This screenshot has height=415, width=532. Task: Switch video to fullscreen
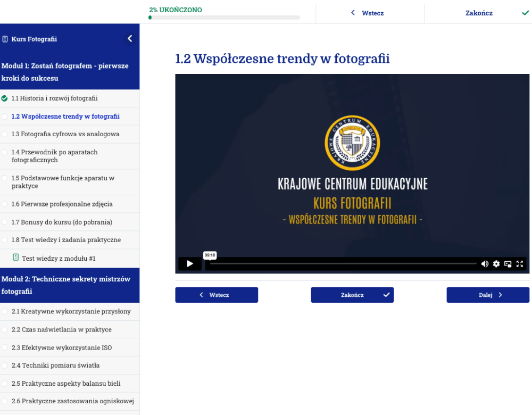coord(520,264)
